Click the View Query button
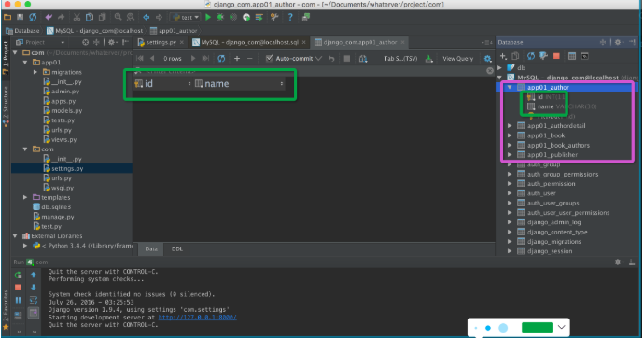This screenshot has height=340, width=644. tap(458, 59)
